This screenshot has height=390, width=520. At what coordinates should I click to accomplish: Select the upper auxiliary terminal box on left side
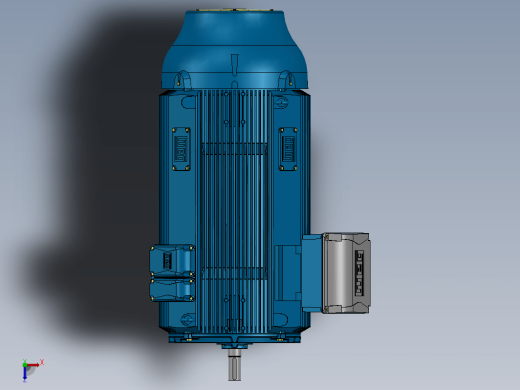point(172,262)
